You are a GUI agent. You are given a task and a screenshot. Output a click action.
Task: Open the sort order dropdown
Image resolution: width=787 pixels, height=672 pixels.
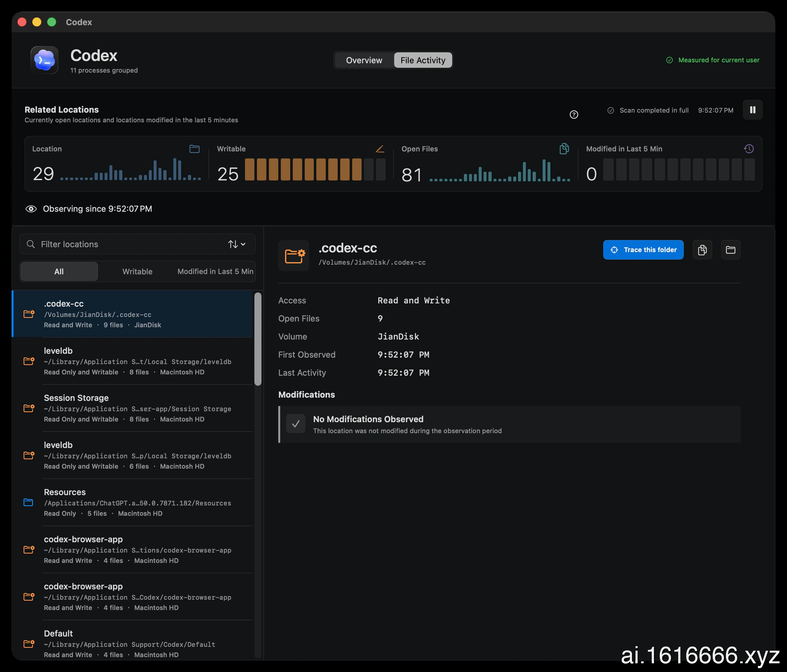[237, 244]
